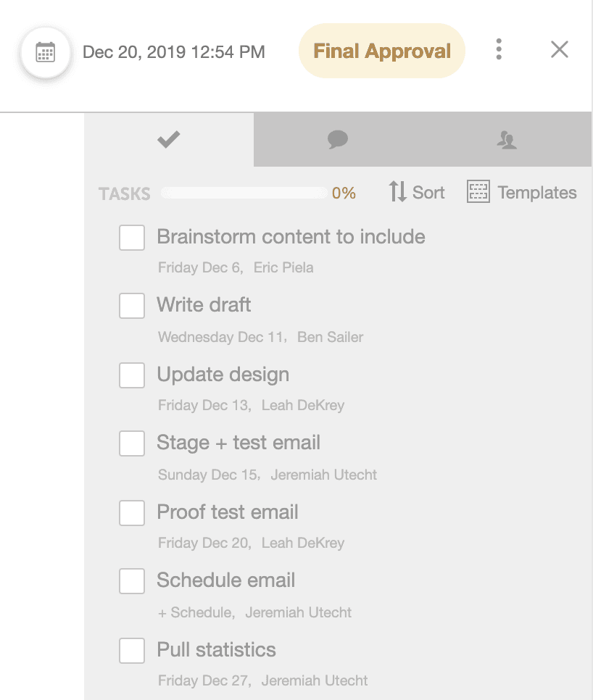Tick the Stage + test email checkbox

click(132, 443)
